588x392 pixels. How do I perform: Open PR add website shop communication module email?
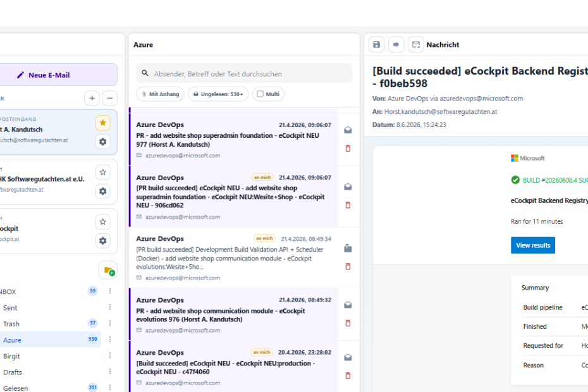pos(233,314)
